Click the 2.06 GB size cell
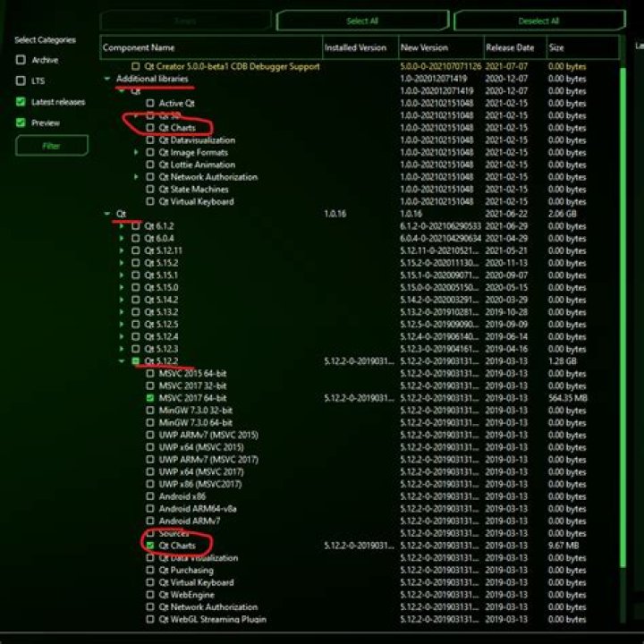Viewport: 644px width, 644px height. (563, 214)
